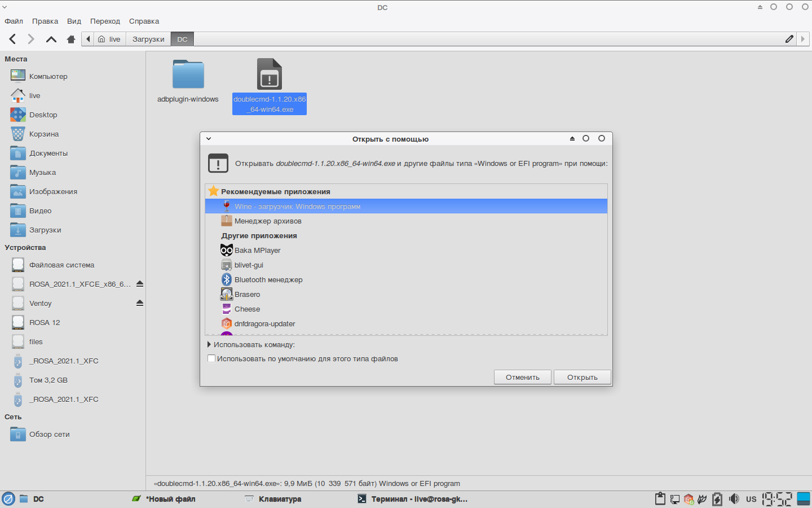Open Том 3,2 GB volume
This screenshot has width=812, height=508.
tap(48, 380)
